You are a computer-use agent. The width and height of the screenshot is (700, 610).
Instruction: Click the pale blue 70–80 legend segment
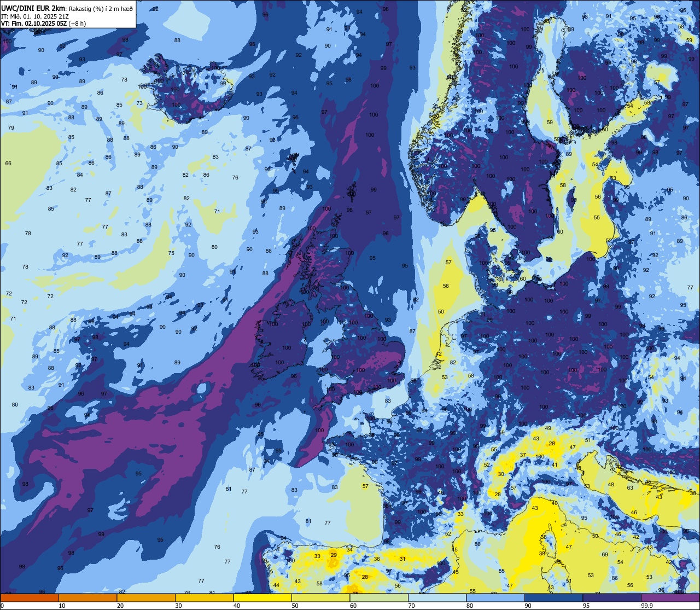point(437,598)
